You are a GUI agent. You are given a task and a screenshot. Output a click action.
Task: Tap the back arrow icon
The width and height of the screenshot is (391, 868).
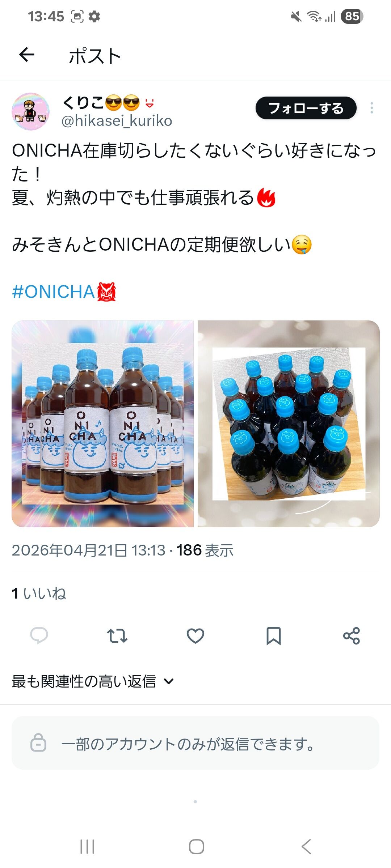pyautogui.click(x=27, y=55)
